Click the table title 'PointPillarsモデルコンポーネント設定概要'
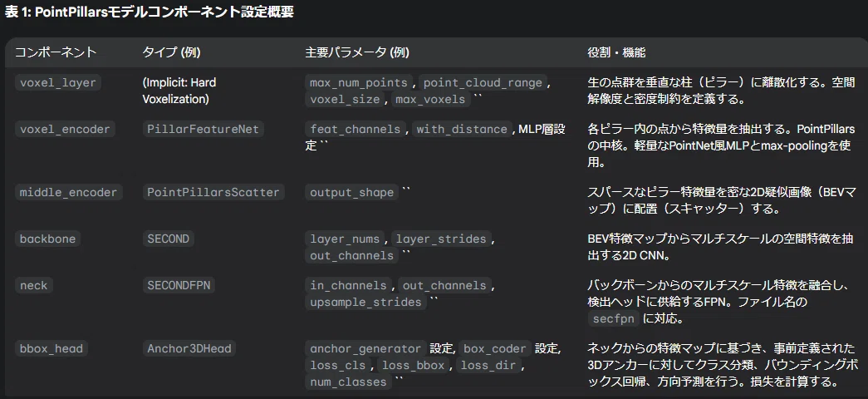 coord(164,13)
